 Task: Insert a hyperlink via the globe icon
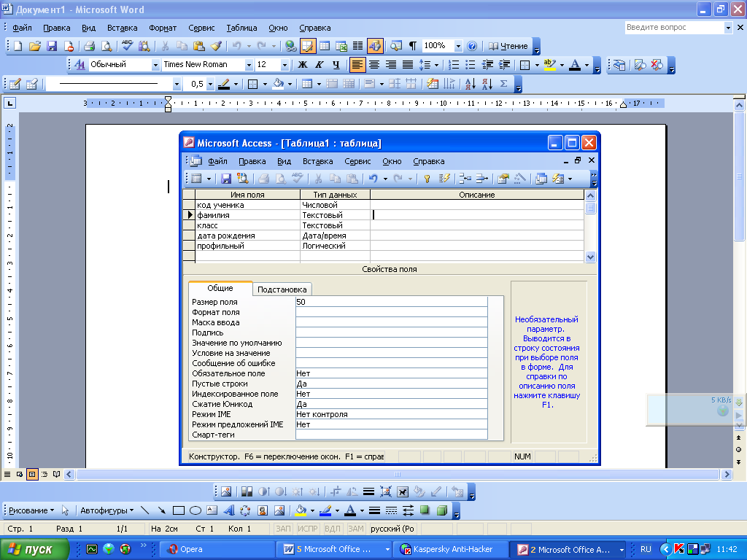click(x=290, y=46)
